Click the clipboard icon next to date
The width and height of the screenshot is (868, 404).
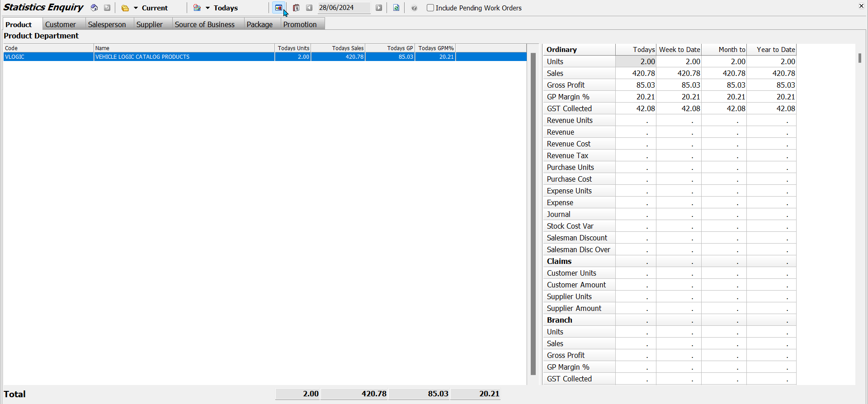(x=296, y=8)
